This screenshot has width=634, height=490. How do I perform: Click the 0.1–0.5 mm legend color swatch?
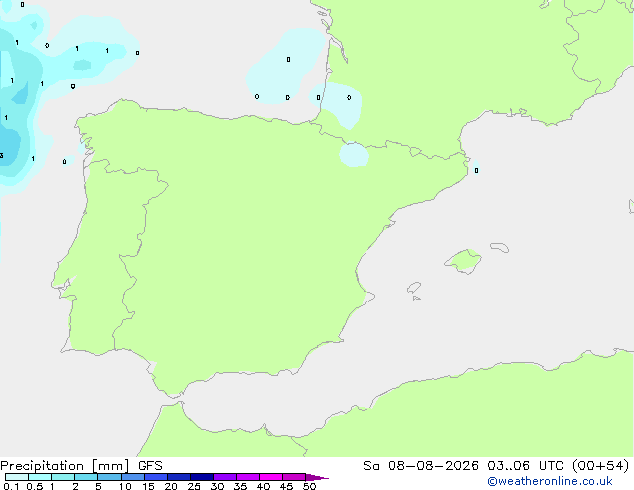coord(17,477)
